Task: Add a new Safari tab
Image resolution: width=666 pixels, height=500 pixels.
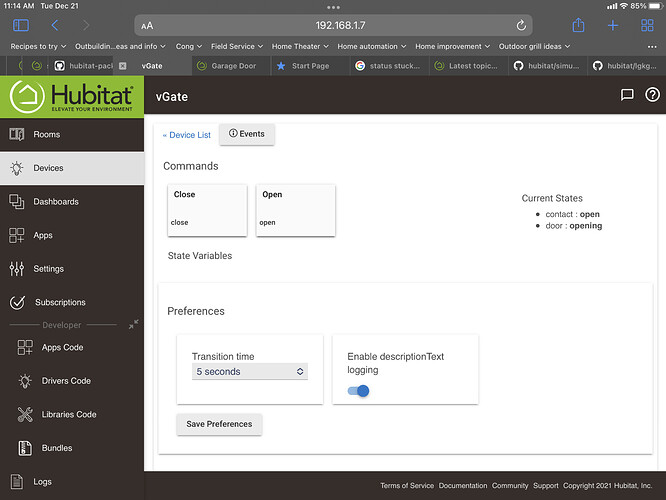Action: pos(612,25)
